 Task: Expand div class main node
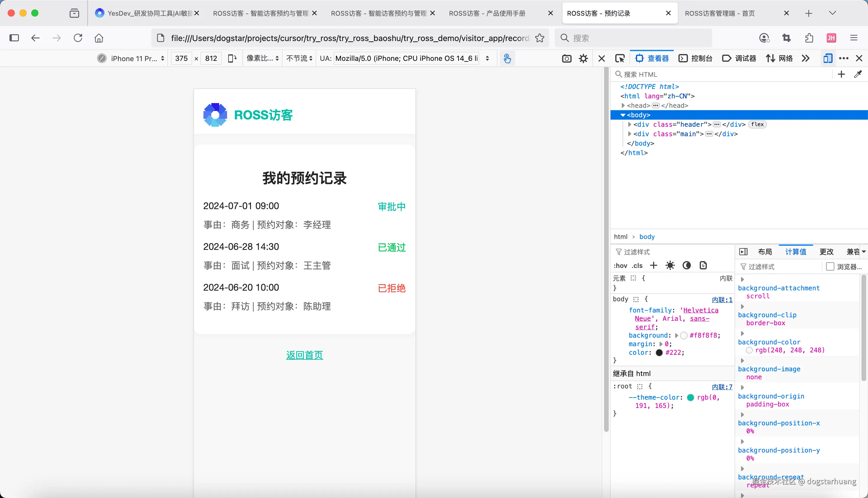click(x=629, y=134)
